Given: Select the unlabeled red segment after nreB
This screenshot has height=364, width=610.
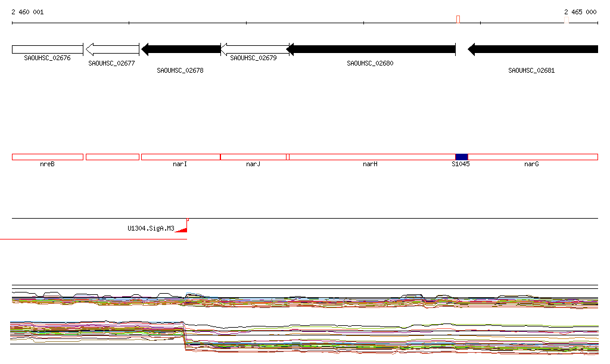Looking at the screenshot, I should [x=113, y=157].
